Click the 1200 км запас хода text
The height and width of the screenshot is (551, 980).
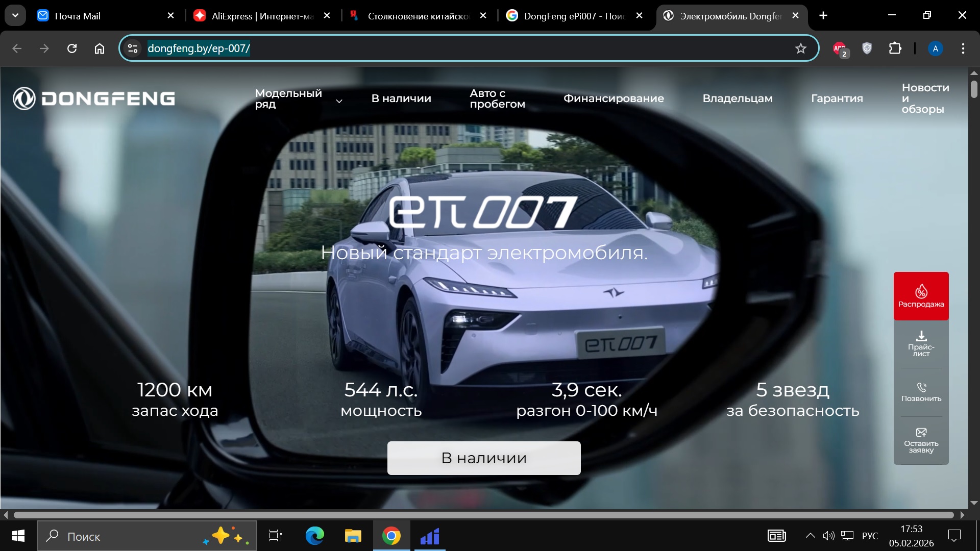pyautogui.click(x=175, y=399)
